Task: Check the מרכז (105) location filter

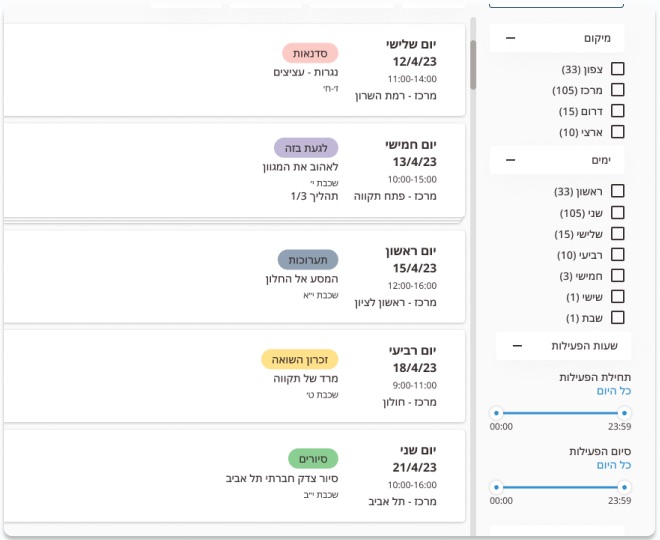Action: coord(617,90)
